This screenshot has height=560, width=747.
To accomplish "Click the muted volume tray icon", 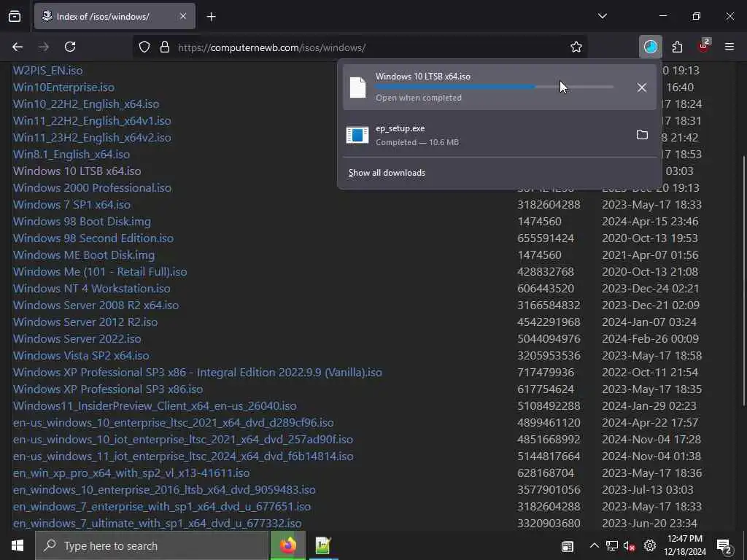I will (x=630, y=546).
